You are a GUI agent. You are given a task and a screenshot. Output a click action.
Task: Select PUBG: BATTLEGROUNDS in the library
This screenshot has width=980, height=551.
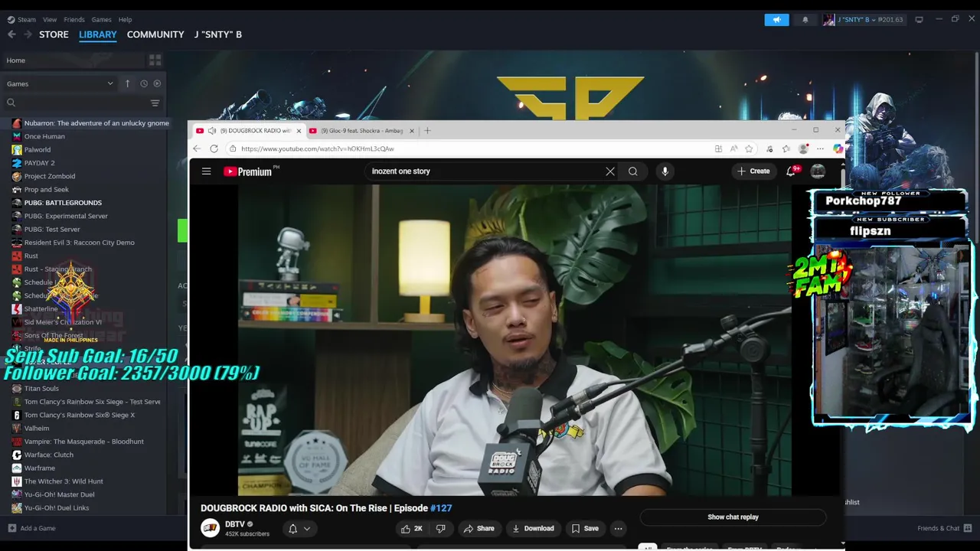point(63,203)
